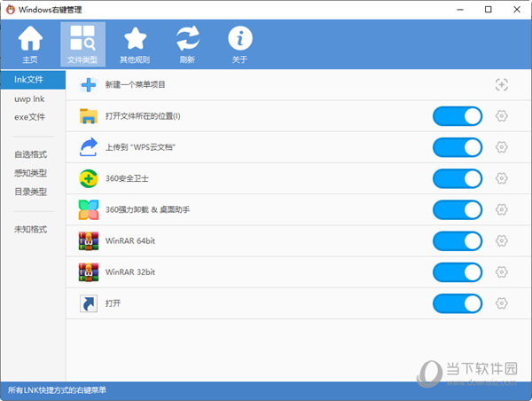Open settings gear for 打开文件所在的位置

coord(502,116)
